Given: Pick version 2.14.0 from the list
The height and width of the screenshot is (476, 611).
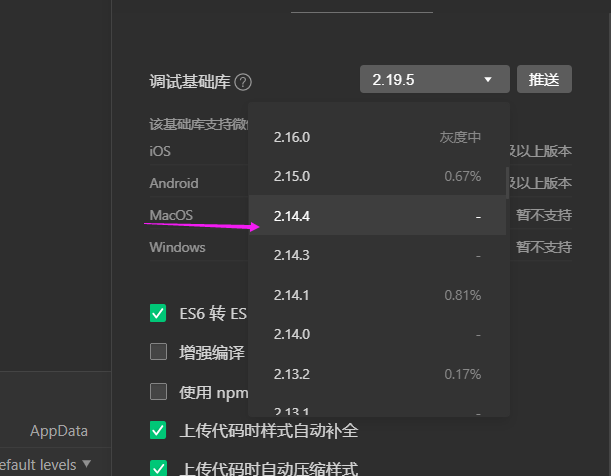Looking at the screenshot, I should pos(377,334).
